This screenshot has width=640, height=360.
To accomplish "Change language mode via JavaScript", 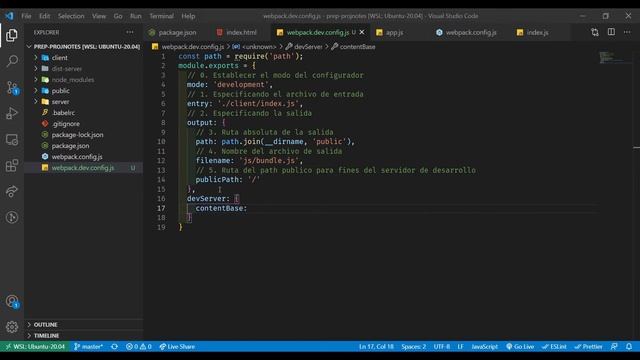I will (484, 347).
